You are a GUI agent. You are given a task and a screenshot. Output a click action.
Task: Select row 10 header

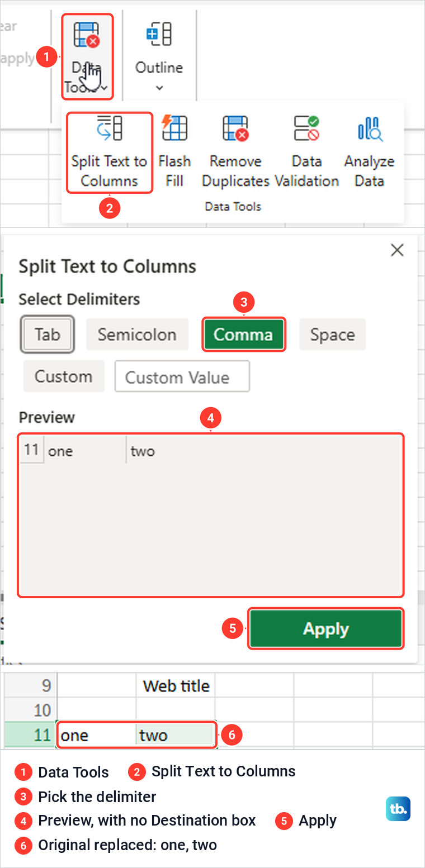click(30, 710)
